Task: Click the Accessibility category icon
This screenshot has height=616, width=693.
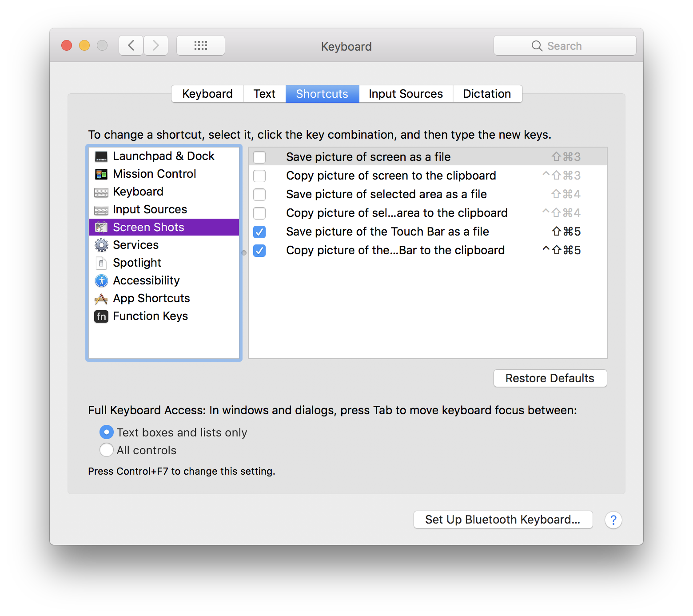Action: (101, 280)
